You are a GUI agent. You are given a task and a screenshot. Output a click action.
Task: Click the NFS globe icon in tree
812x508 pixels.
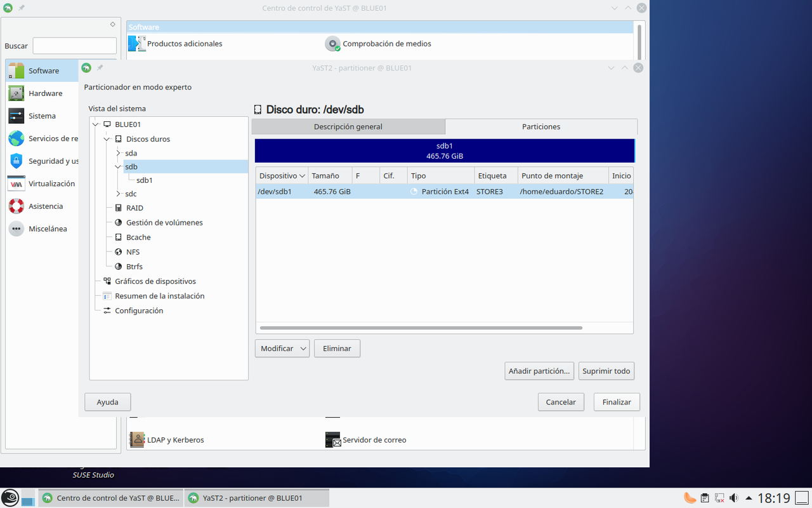click(x=119, y=252)
